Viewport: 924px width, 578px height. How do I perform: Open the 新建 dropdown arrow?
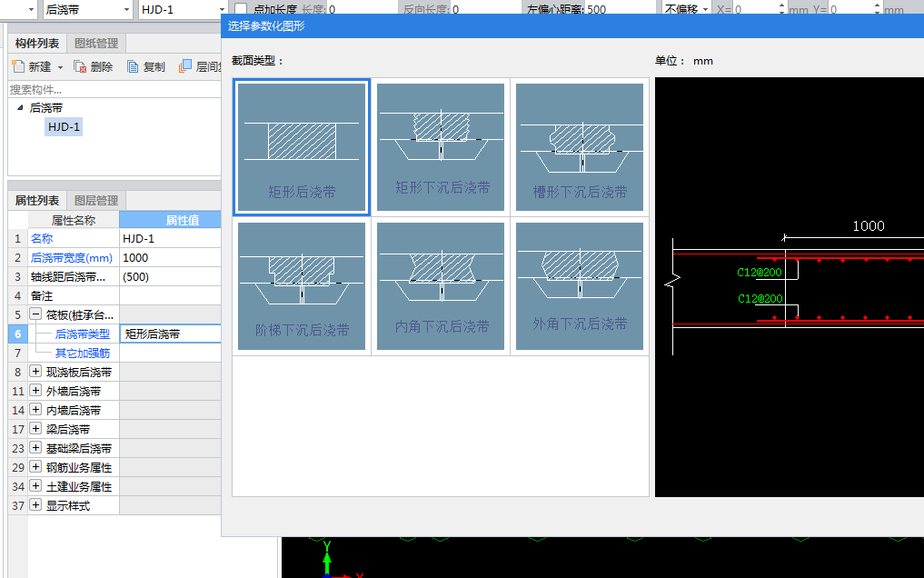(60, 67)
